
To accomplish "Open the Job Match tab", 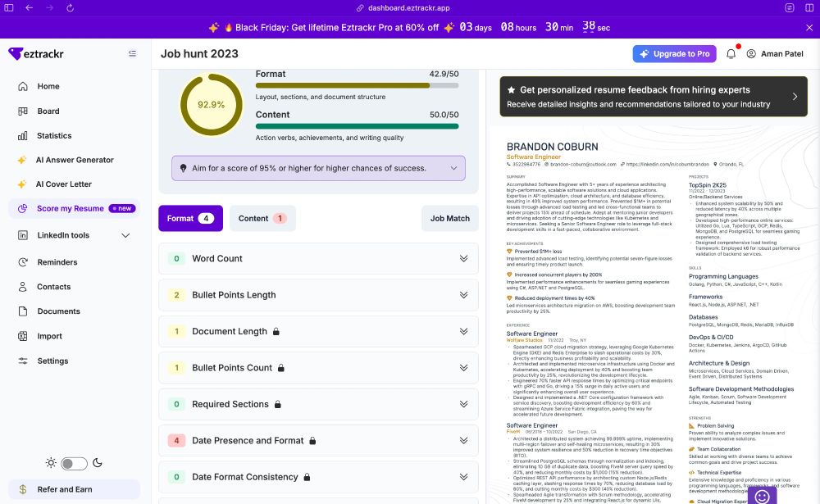I will [x=449, y=219].
